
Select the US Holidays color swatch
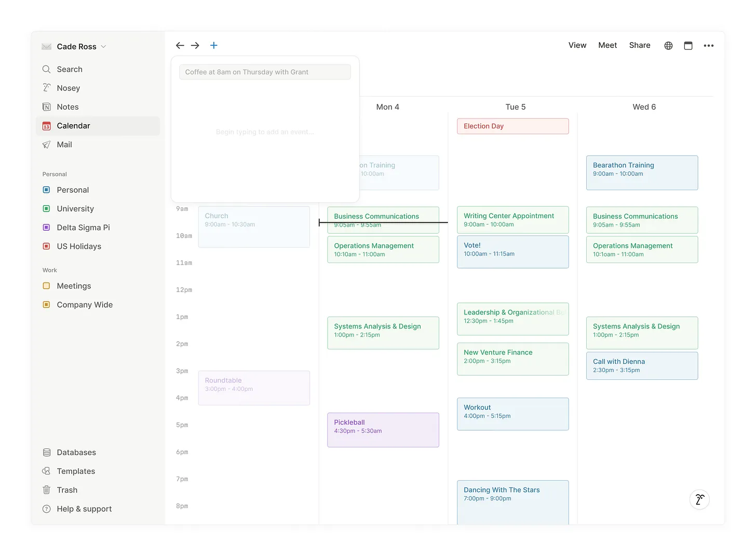pyautogui.click(x=46, y=246)
